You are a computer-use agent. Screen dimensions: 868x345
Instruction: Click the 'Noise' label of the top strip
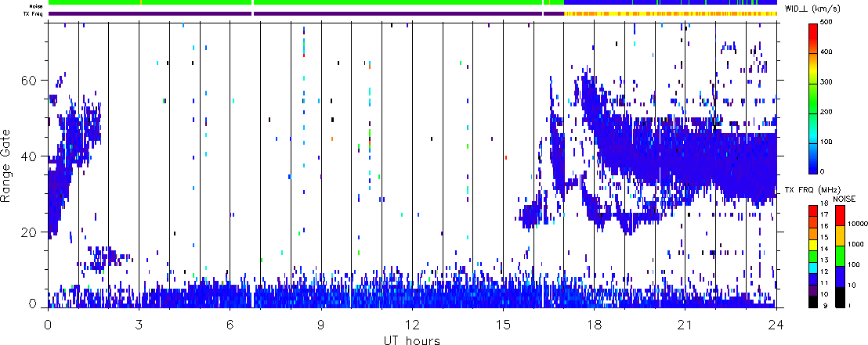pos(37,5)
